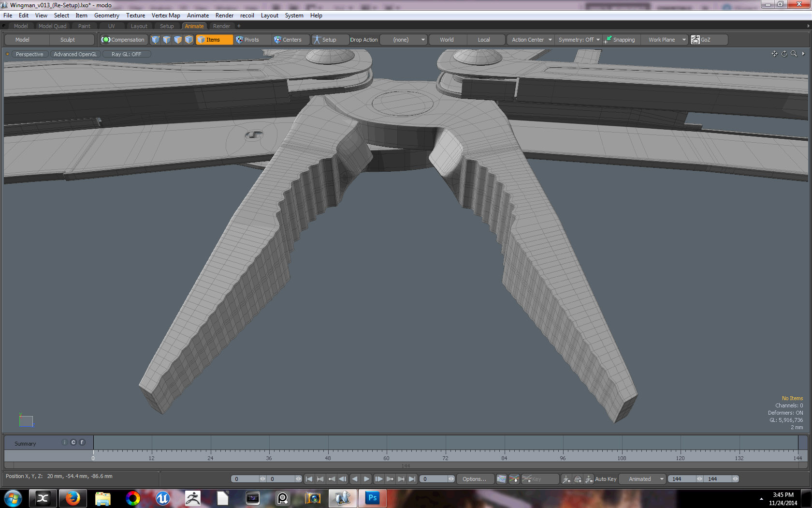Screen dimensions: 812x508
Task: Toggle Snapping on or off
Action: click(621, 40)
